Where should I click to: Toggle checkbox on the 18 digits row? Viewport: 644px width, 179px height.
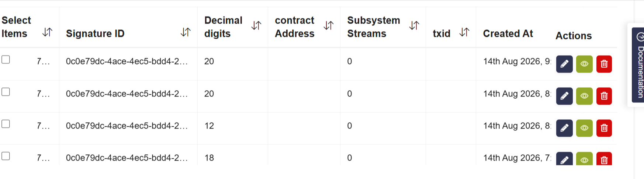[x=6, y=156]
